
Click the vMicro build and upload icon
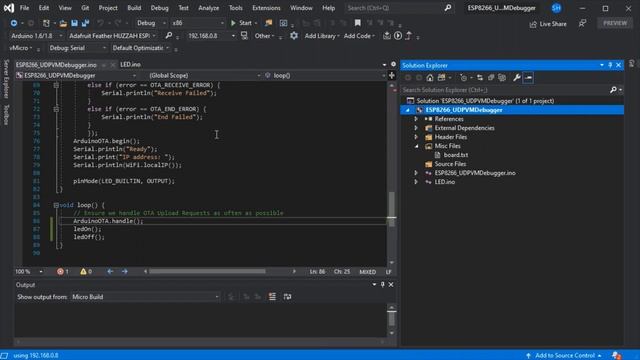387,36
